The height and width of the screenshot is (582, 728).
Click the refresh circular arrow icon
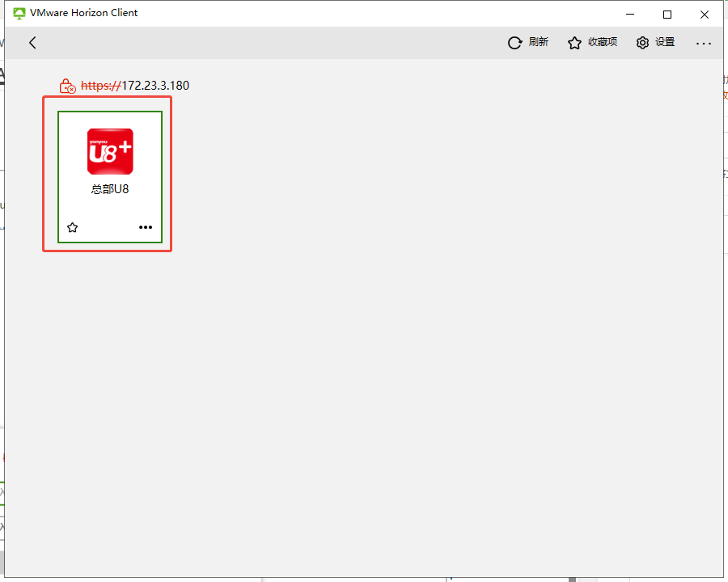(514, 43)
